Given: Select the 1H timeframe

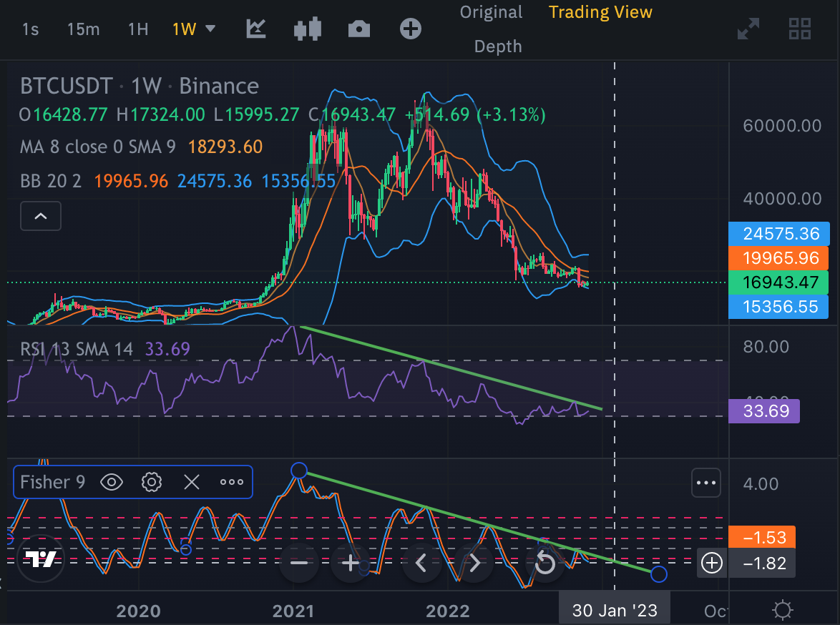Looking at the screenshot, I should click(138, 29).
